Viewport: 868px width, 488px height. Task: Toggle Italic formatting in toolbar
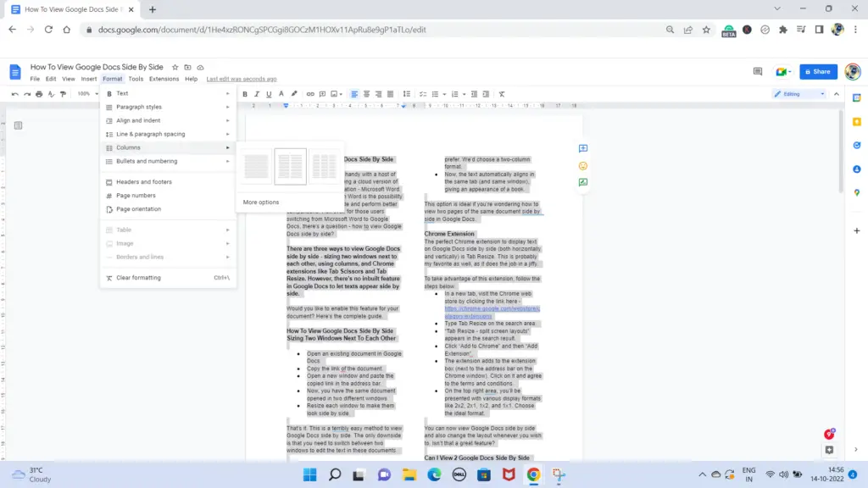(257, 94)
